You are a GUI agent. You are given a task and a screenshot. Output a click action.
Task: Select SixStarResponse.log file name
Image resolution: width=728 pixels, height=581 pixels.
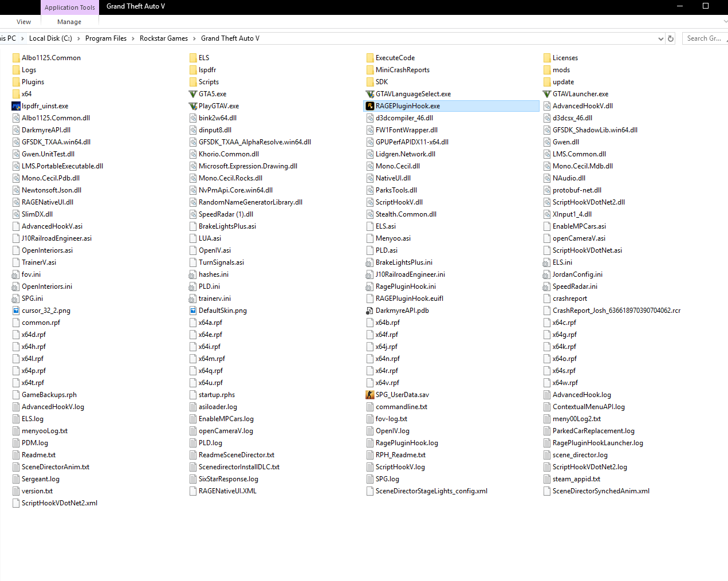(x=229, y=479)
